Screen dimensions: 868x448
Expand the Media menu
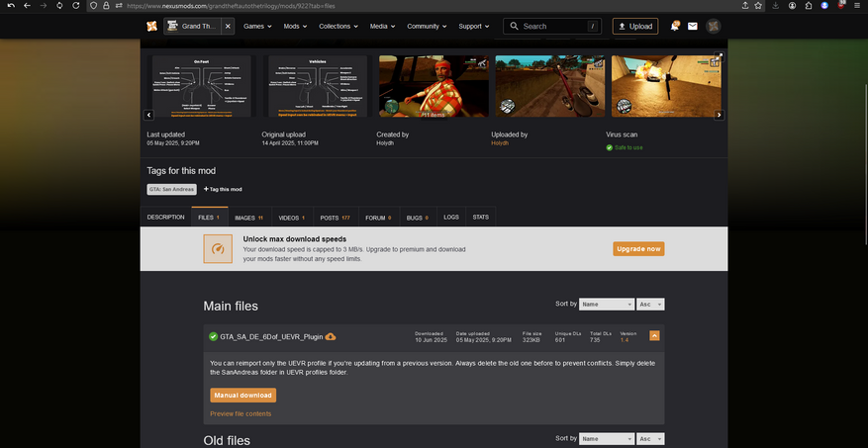click(x=382, y=26)
